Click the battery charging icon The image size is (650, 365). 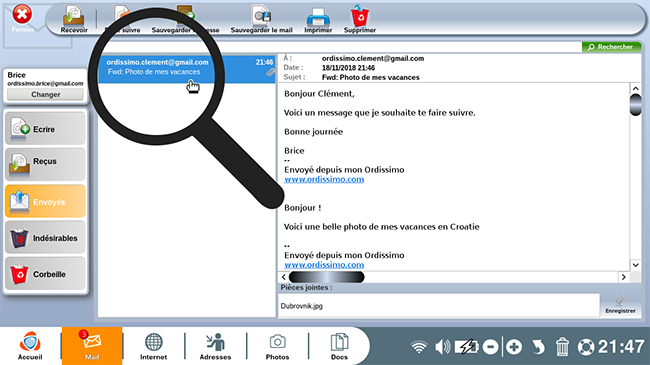(x=467, y=347)
